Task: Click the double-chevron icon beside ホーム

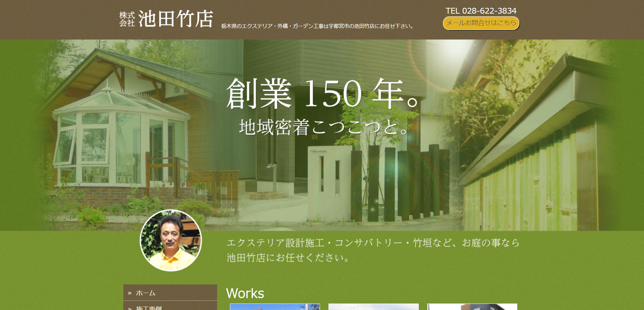Action: click(129, 293)
